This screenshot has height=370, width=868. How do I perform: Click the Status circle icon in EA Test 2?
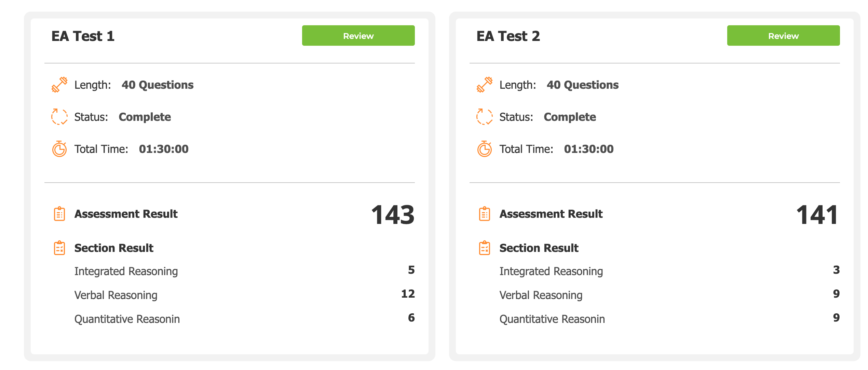coord(485,117)
